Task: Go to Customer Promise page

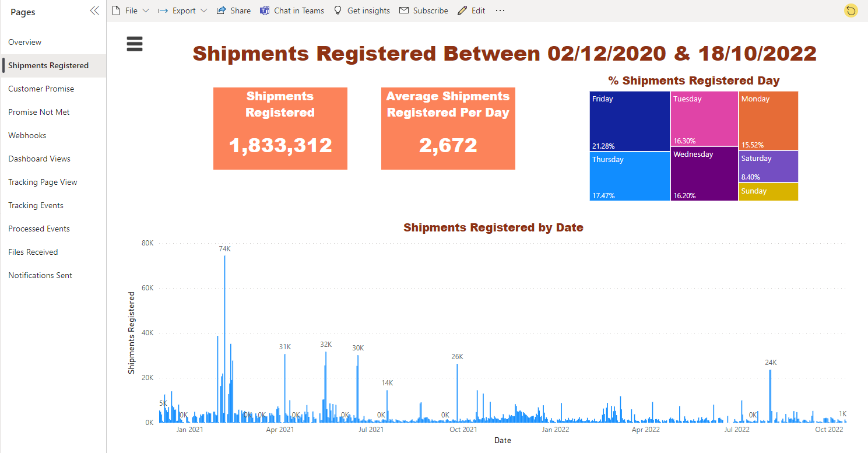Action: pyautogui.click(x=53, y=89)
